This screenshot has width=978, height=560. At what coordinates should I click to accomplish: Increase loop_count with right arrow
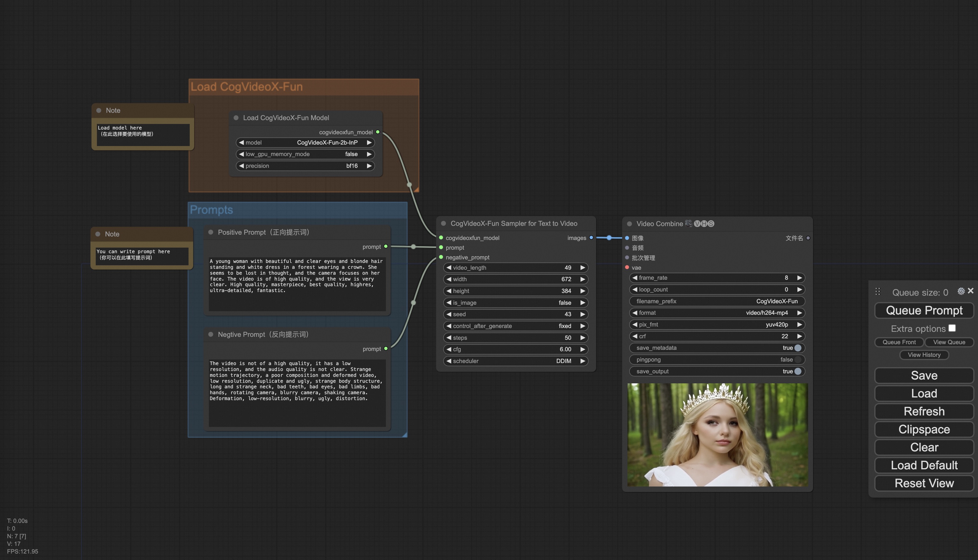[x=799, y=289]
